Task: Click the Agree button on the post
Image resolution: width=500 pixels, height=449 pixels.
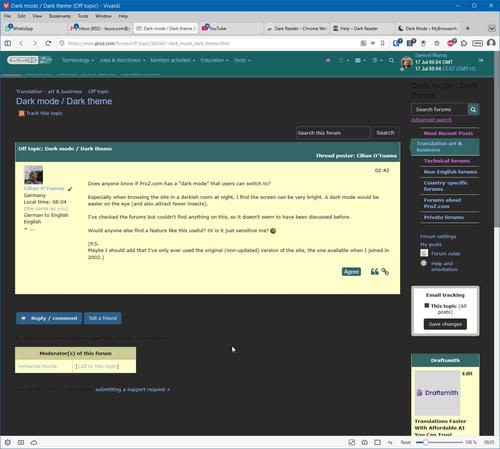Action: click(351, 272)
